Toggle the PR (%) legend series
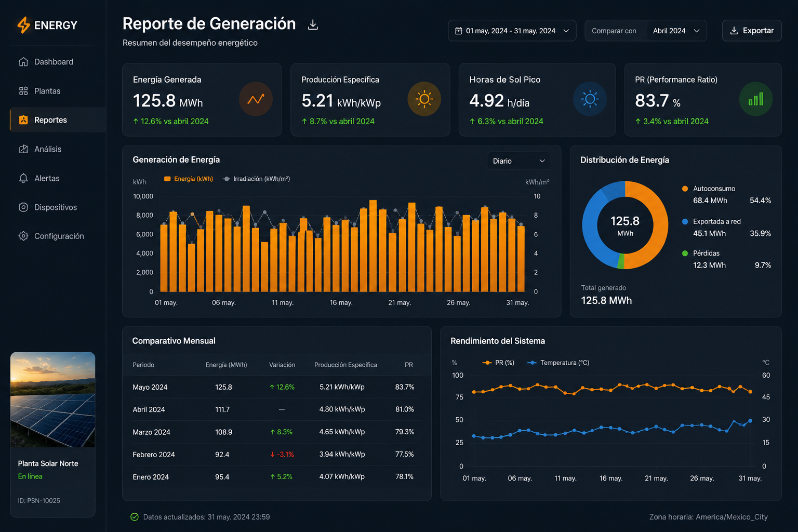The image size is (798, 532). [x=498, y=363]
